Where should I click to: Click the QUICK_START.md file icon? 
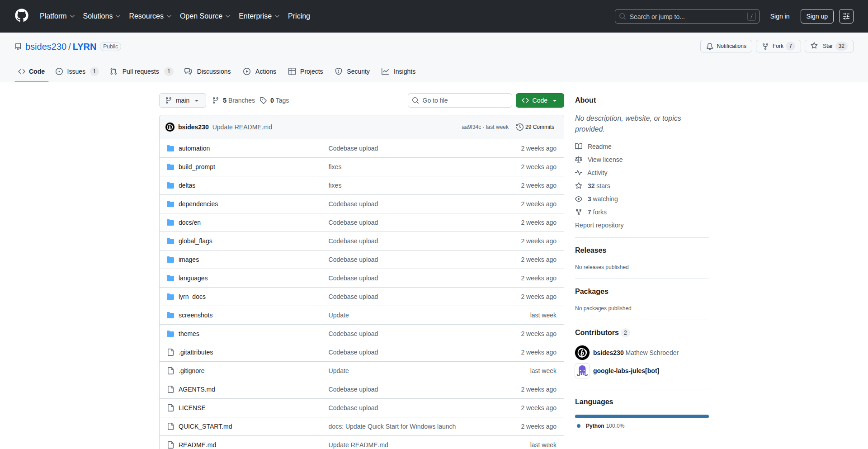pos(170,426)
